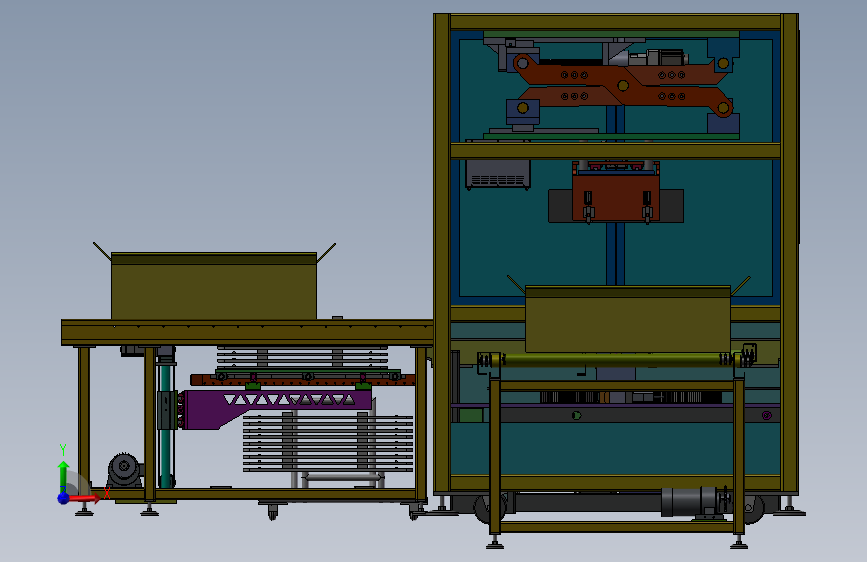Click the red X axis arrow of the view triad

85,498
